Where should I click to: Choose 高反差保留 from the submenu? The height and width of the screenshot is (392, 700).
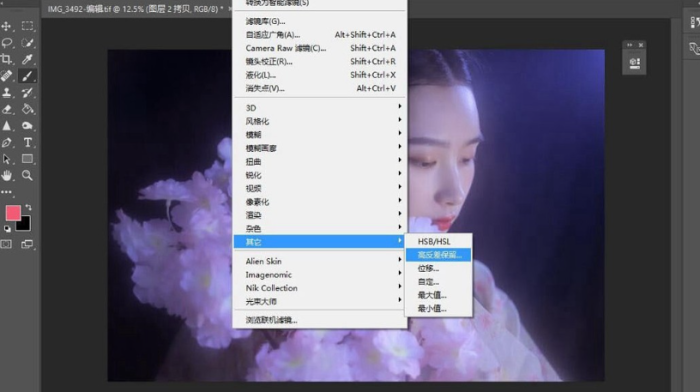[x=438, y=255]
